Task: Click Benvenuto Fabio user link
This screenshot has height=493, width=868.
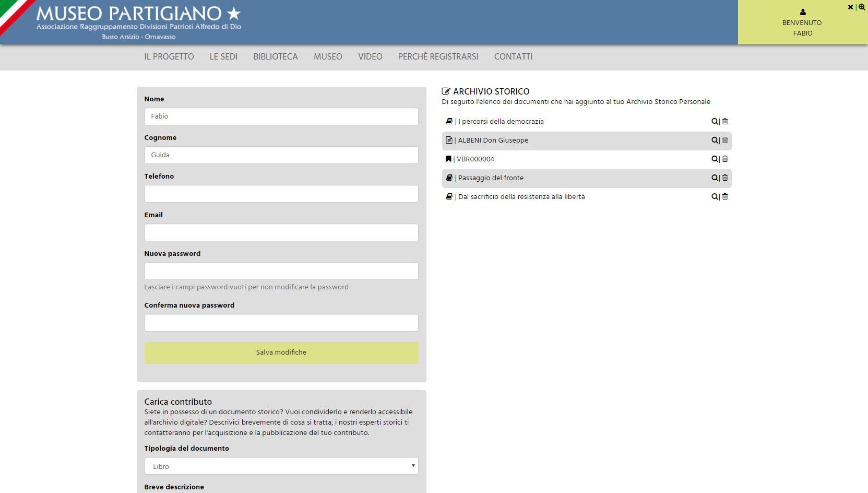Action: pos(802,28)
